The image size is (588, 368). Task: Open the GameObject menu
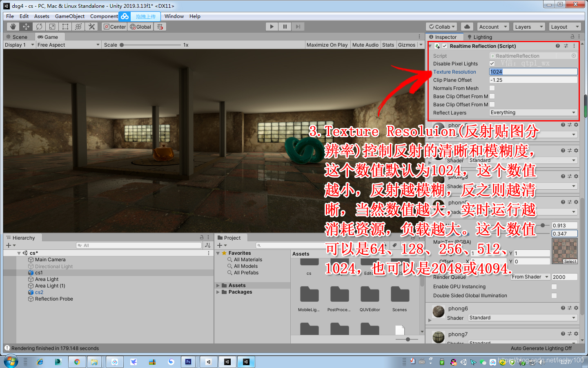coord(70,16)
